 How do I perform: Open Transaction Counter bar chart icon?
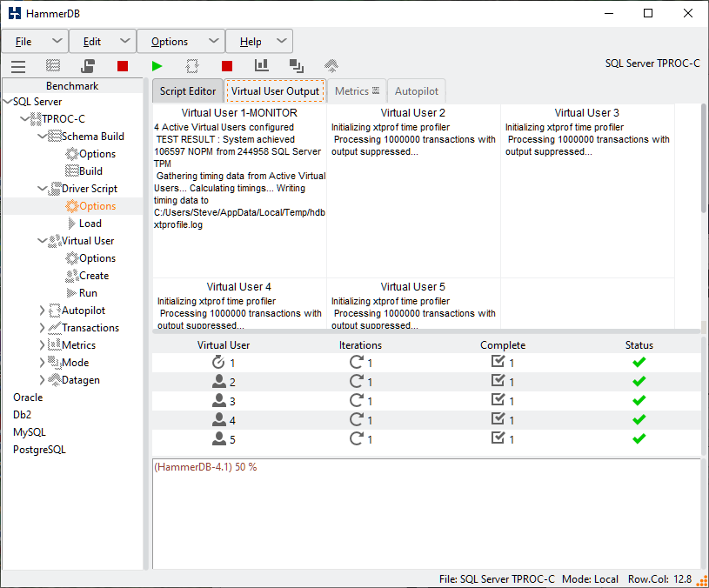pyautogui.click(x=261, y=65)
